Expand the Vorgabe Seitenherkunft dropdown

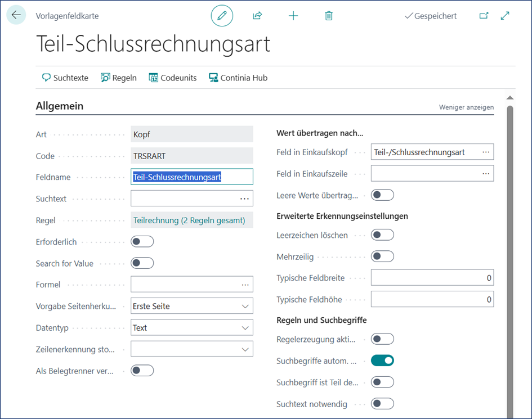click(x=245, y=307)
